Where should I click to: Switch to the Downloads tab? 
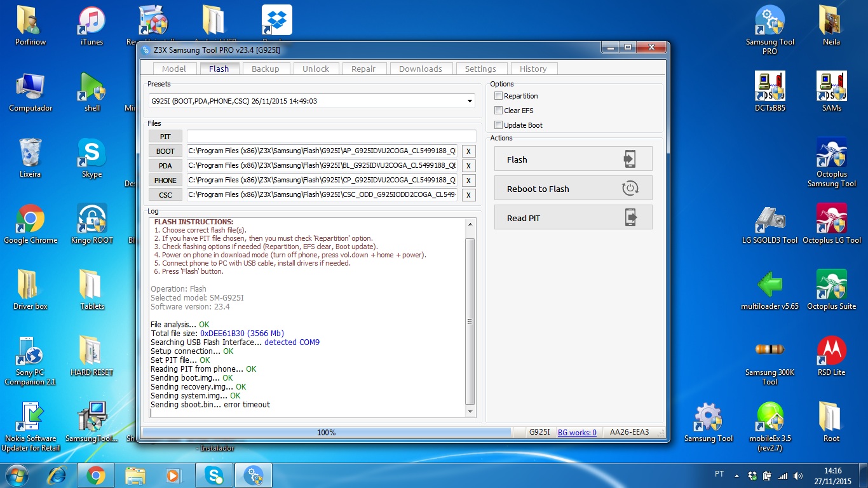click(421, 69)
